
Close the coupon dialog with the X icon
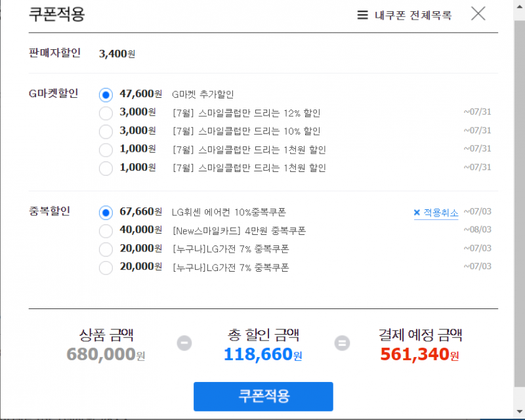478,14
